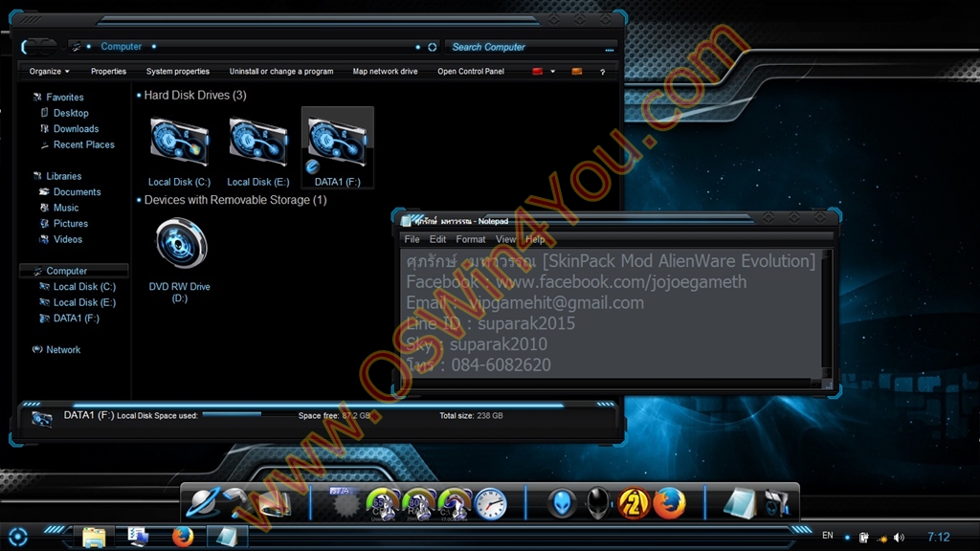Toggle the preview pane button
Image resolution: width=980 pixels, height=551 pixels.
click(577, 71)
